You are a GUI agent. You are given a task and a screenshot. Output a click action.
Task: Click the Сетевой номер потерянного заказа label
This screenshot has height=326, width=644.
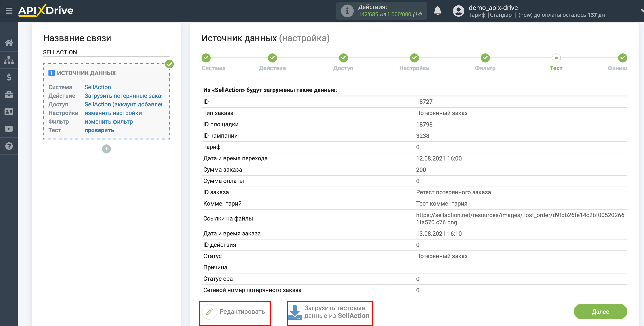coord(252,290)
